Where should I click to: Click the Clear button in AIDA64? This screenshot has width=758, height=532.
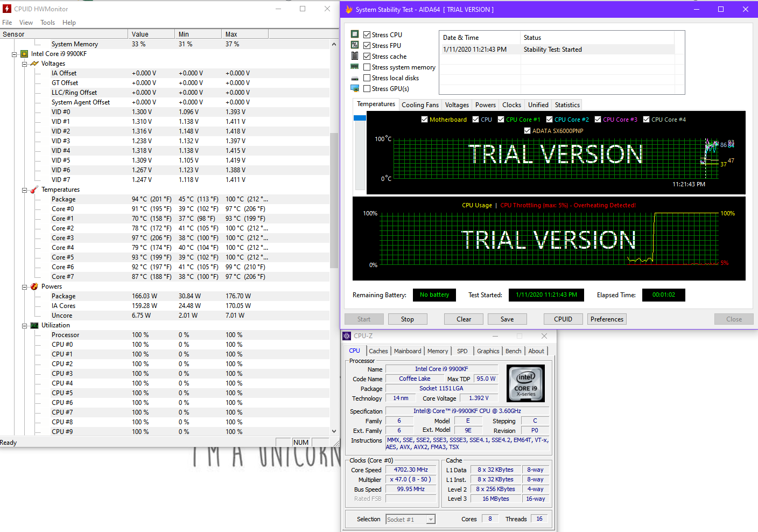[x=464, y=319]
